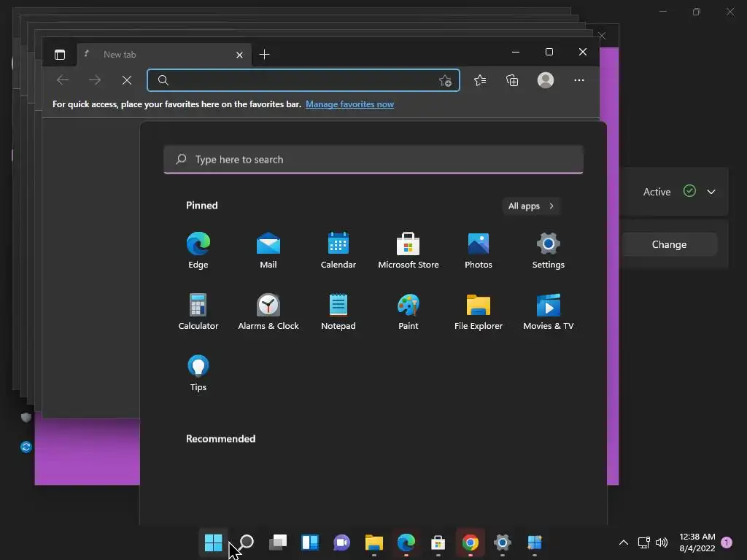Open Microsoft Store from pinned apps

coord(409,251)
